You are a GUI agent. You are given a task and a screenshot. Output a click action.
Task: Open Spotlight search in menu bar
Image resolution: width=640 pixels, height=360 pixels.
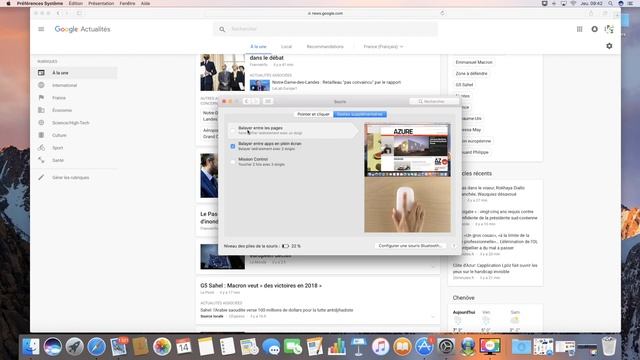point(610,3)
